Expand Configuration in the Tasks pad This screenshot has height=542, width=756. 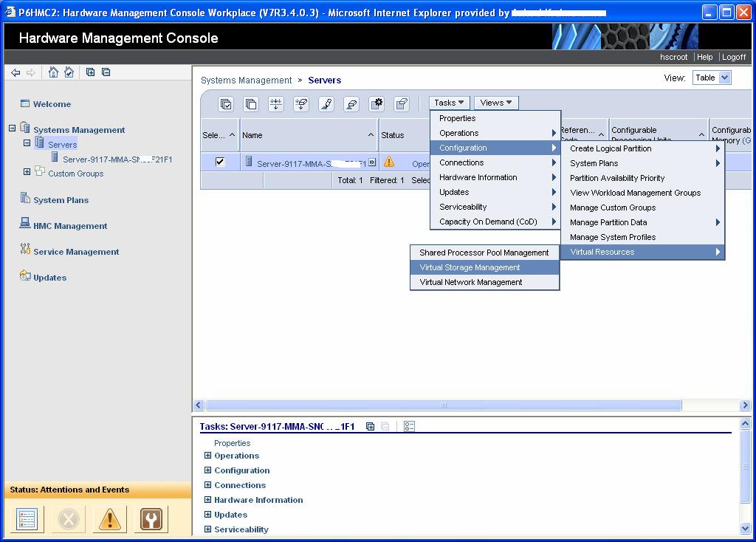207,470
